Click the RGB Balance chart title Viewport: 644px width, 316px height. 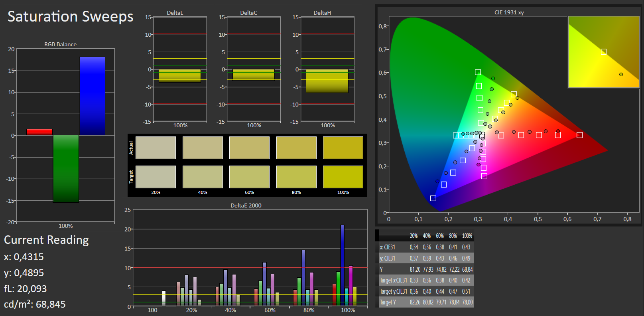coord(60,44)
